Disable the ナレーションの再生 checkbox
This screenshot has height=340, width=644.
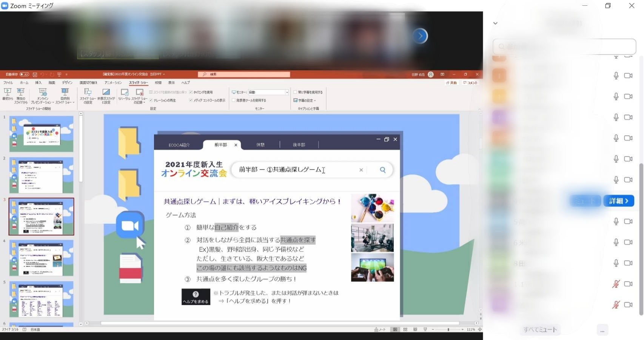pyautogui.click(x=150, y=100)
